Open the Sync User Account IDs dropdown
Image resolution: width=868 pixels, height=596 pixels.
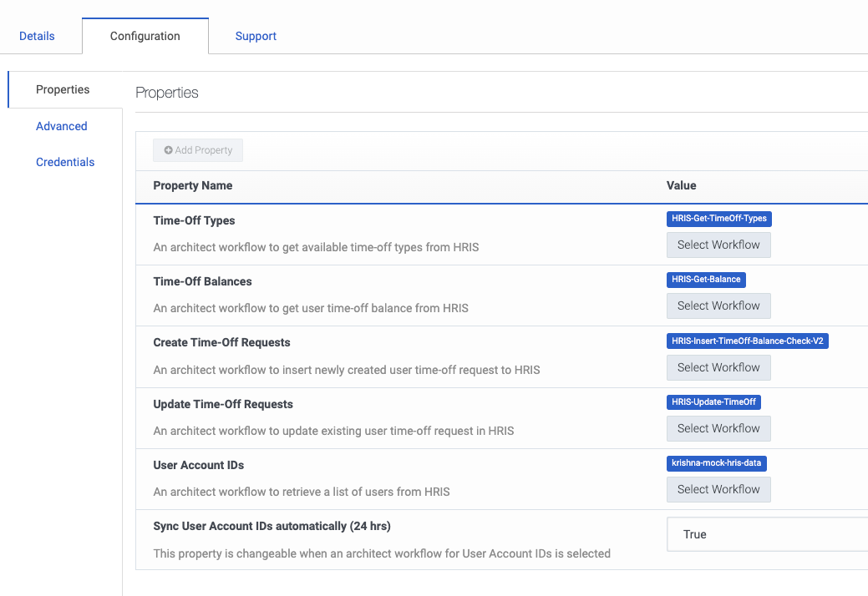767,534
